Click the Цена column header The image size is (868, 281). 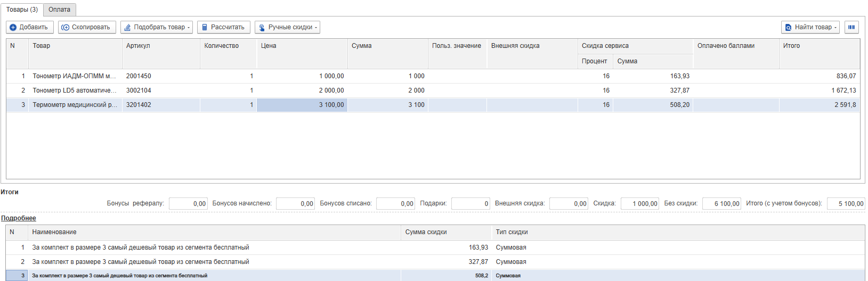(x=302, y=54)
